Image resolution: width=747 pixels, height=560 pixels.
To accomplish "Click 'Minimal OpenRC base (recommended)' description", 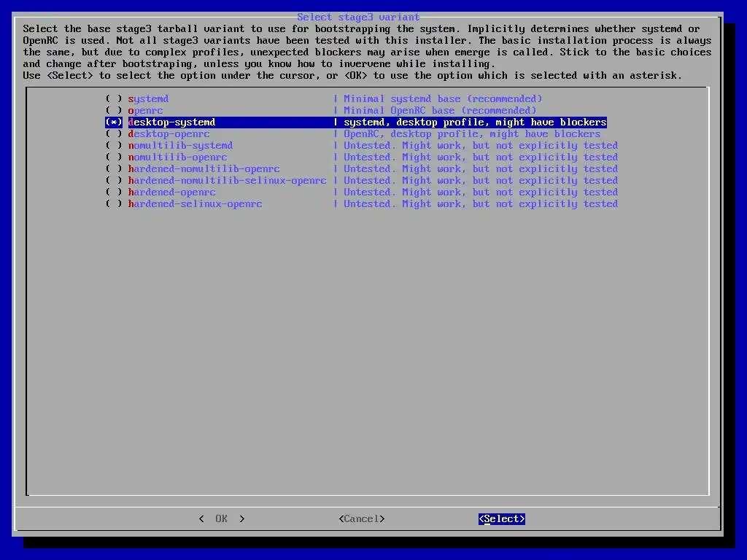I will [440, 111].
